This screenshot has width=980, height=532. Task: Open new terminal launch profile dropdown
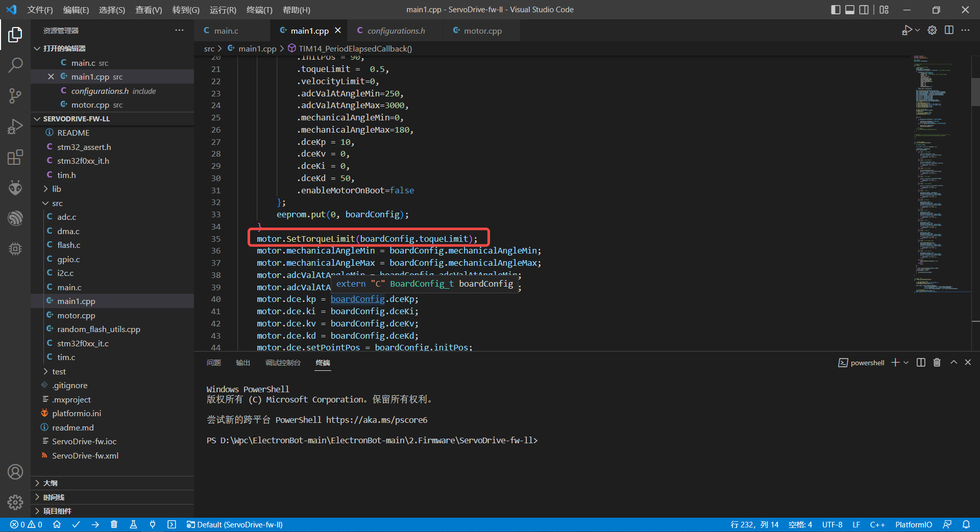[x=906, y=363]
